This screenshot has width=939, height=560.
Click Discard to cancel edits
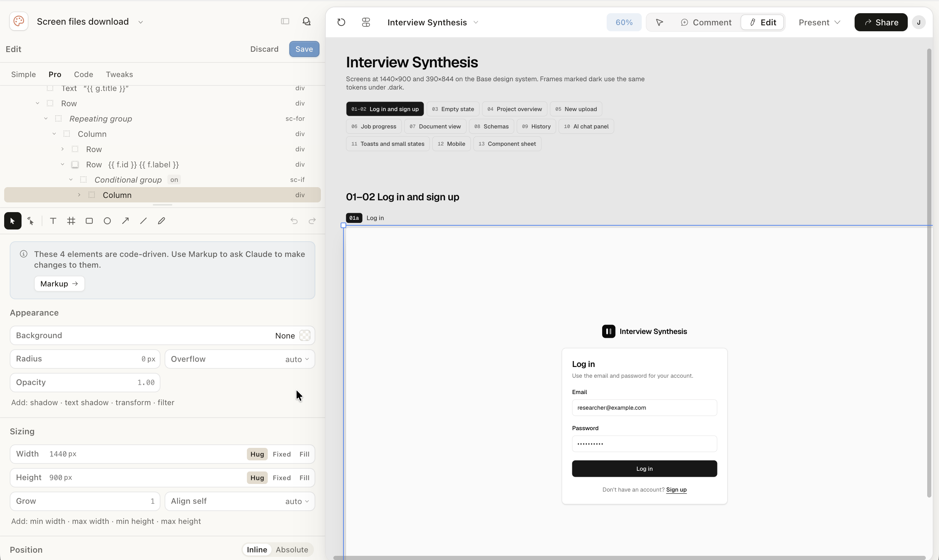pyautogui.click(x=264, y=49)
